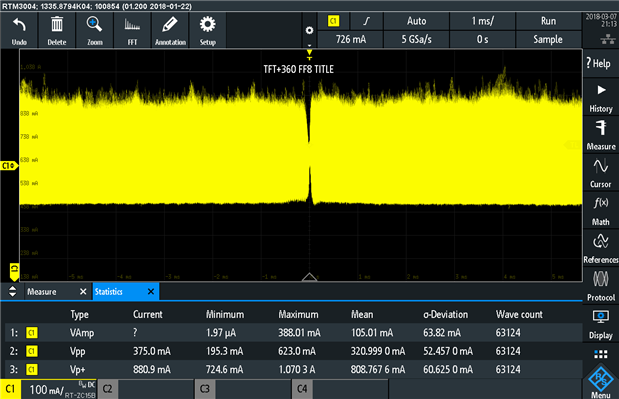This screenshot has height=399, width=619.
Task: Toggle channel C2 on
Action: (x=107, y=389)
